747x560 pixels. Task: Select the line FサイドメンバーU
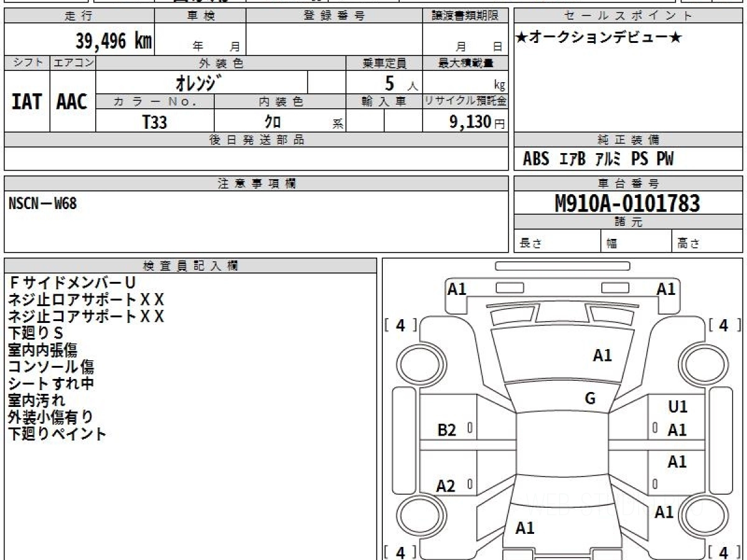point(72,283)
